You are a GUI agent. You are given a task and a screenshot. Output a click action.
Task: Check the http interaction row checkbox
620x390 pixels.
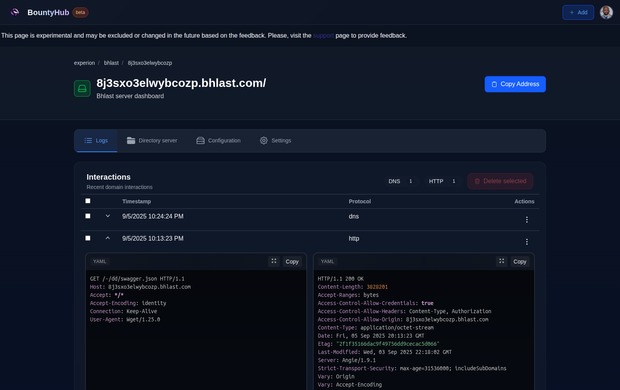(88, 238)
